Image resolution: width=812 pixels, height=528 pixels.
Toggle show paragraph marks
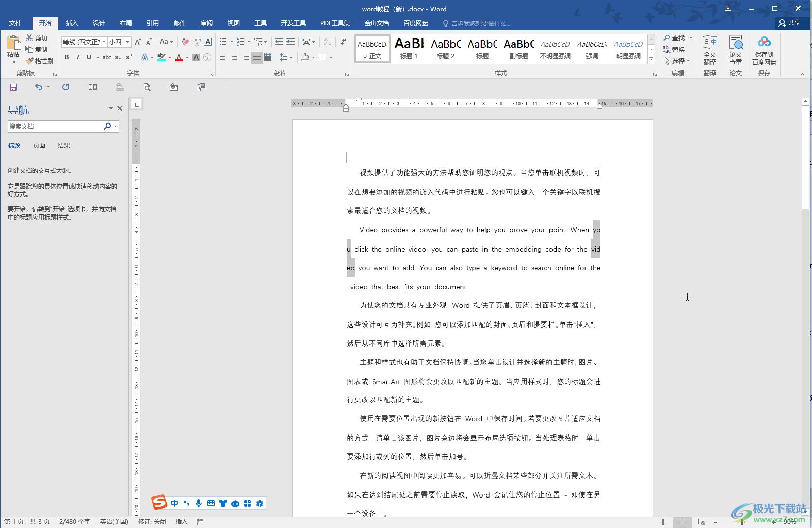pyautogui.click(x=344, y=42)
